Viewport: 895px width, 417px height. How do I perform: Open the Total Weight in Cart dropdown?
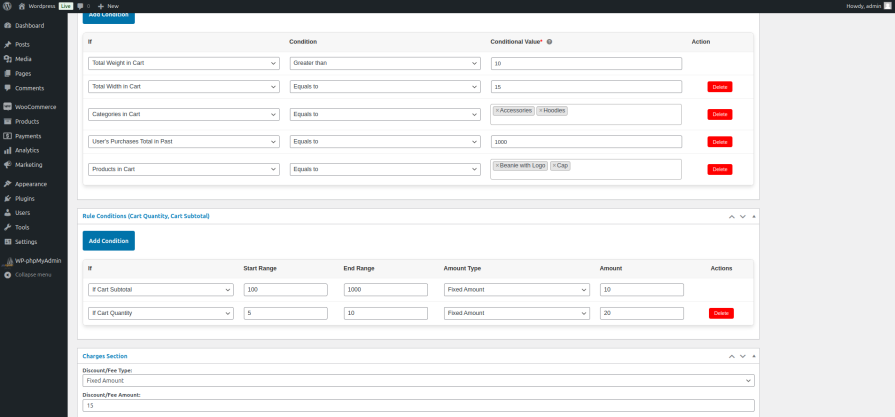pyautogui.click(x=183, y=63)
